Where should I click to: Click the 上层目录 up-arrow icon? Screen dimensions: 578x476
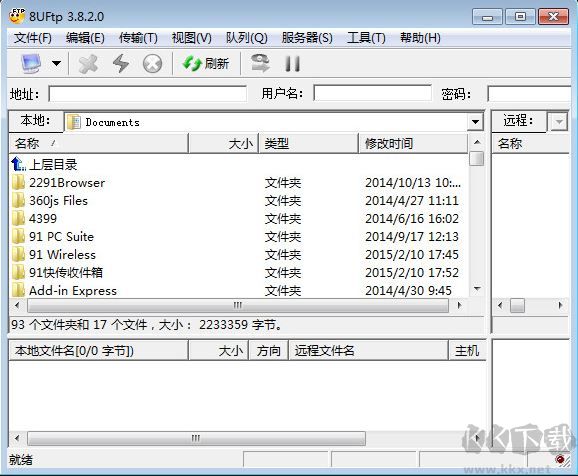(x=18, y=164)
